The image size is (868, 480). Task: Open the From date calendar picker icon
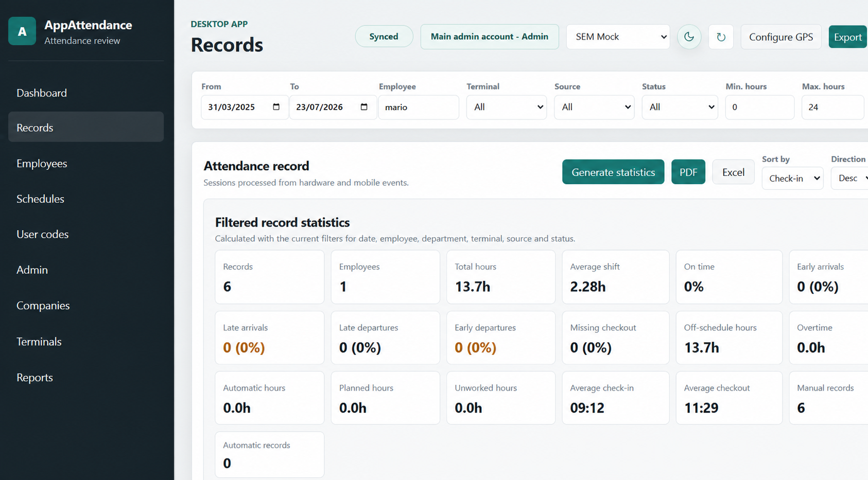pos(276,107)
